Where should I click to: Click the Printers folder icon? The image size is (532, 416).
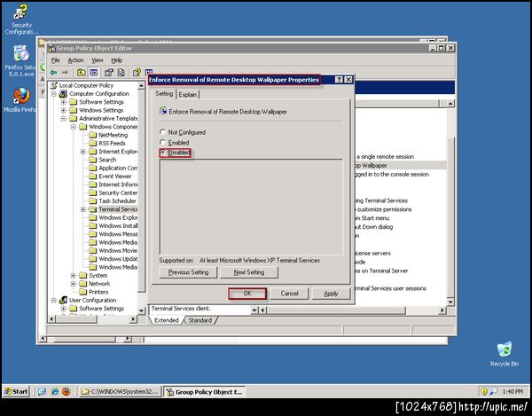tap(82, 292)
